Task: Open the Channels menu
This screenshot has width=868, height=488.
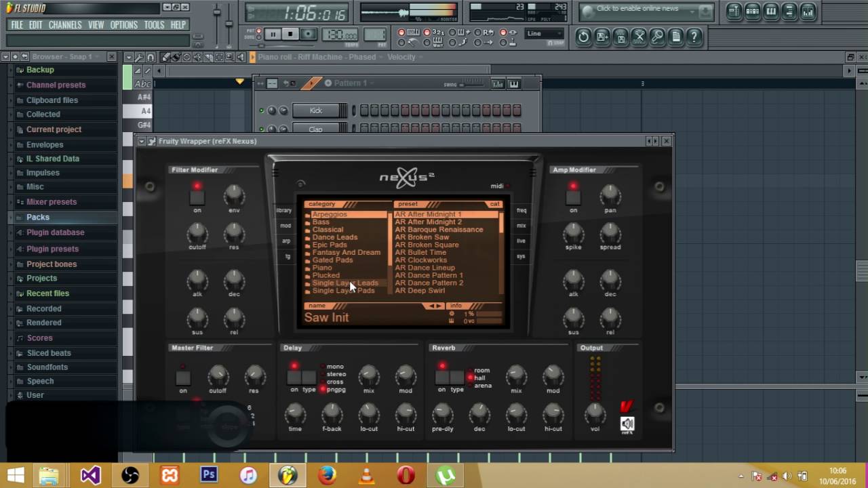Action: [x=65, y=25]
